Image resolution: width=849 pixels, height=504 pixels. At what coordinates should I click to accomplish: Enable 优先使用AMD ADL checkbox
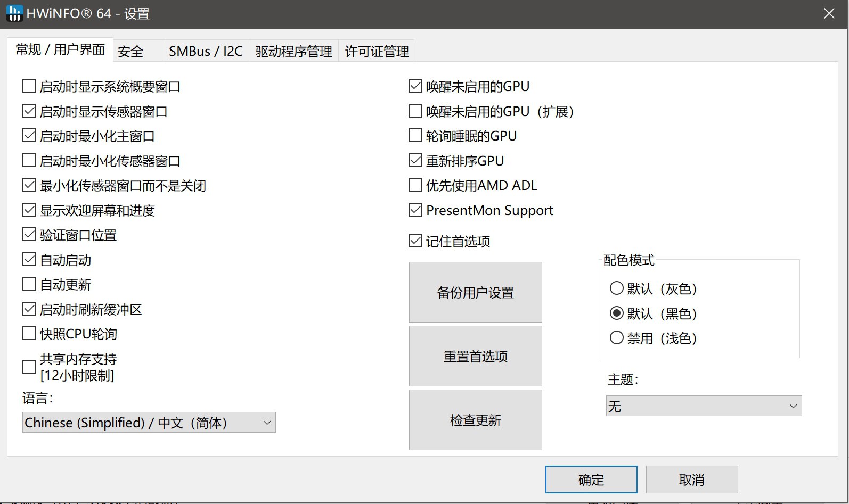click(415, 185)
